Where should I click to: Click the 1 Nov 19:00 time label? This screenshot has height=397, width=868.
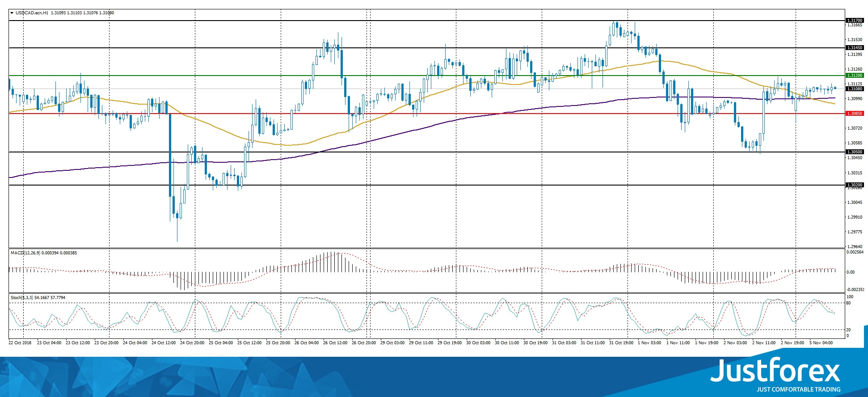pyautogui.click(x=707, y=343)
